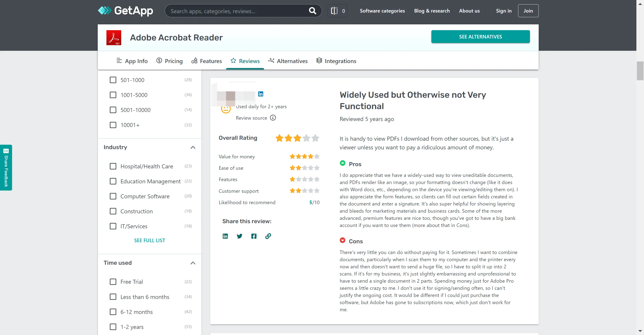Screen dimensions: 644x335
Task: Click the reviewer LinkedIn profile icon
Action: (x=261, y=94)
